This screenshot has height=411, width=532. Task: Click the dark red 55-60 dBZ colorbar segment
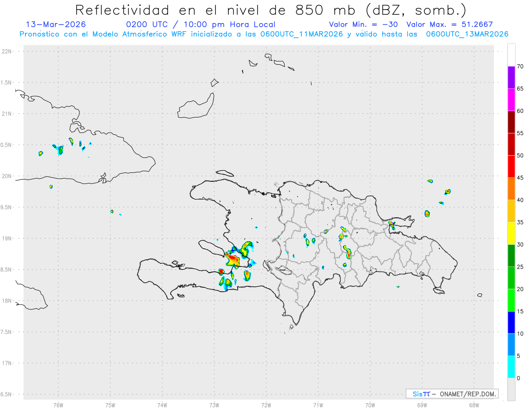pos(511,122)
